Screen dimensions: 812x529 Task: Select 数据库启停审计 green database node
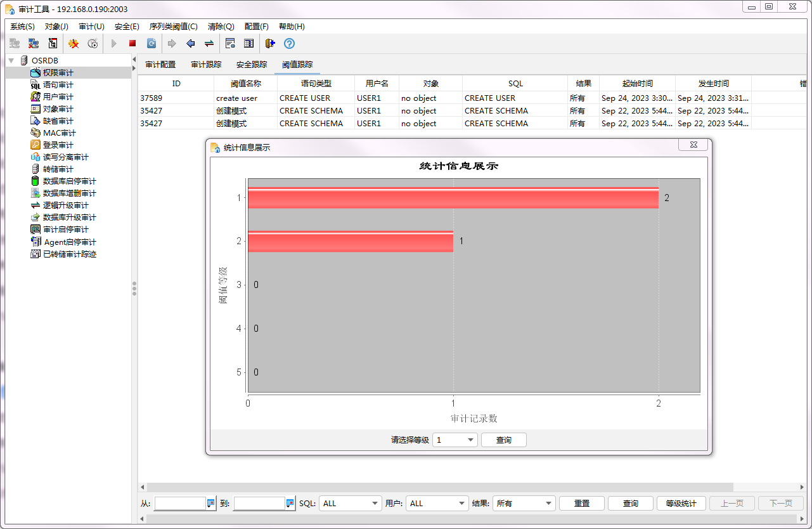click(x=35, y=181)
